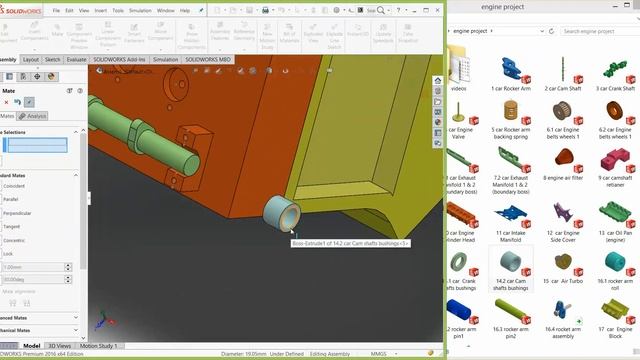Click the Mate panel help icon

[x=80, y=91]
